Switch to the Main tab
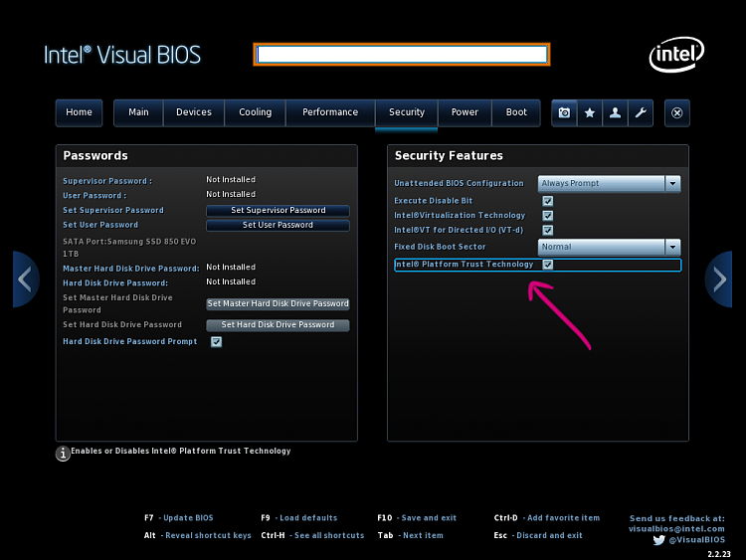The image size is (746, 560). click(x=138, y=112)
